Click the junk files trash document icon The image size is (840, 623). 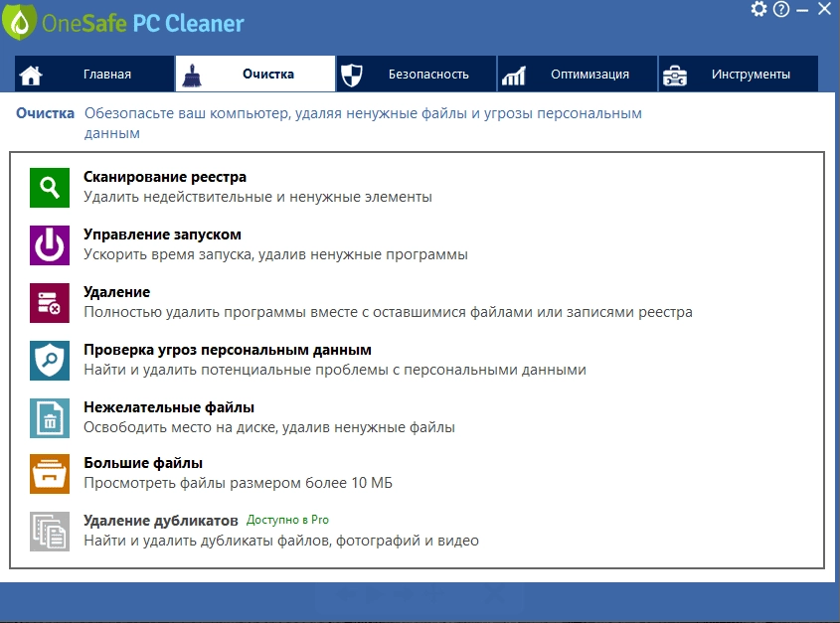click(50, 418)
